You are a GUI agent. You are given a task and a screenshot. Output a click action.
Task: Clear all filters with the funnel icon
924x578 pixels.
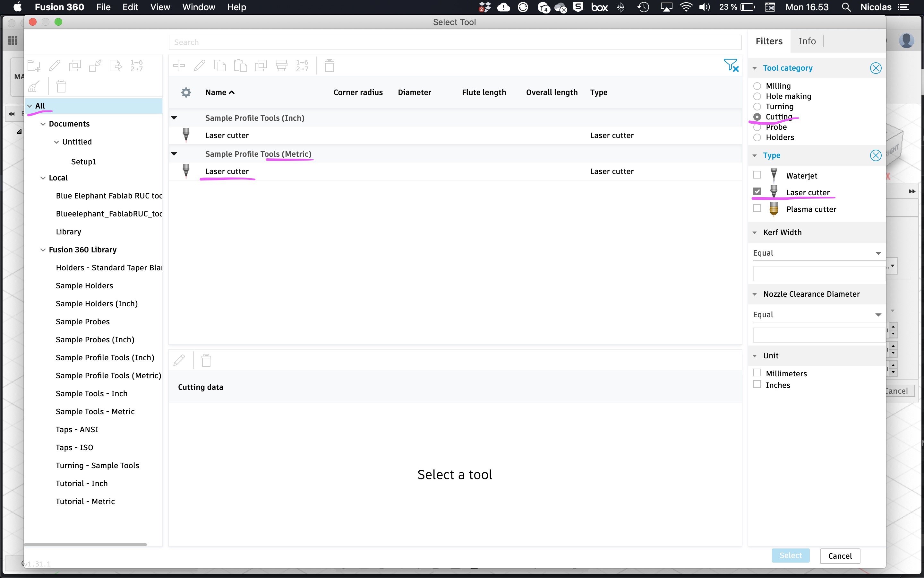731,66
